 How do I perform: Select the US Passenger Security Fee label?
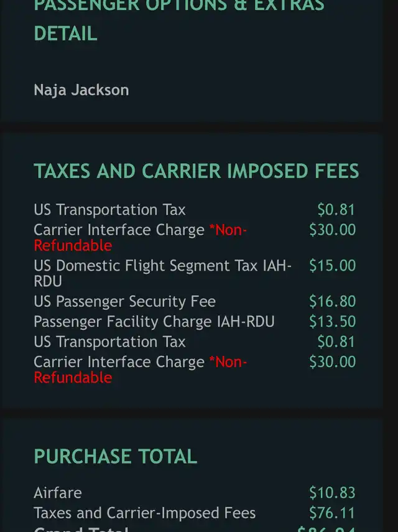pos(124,302)
